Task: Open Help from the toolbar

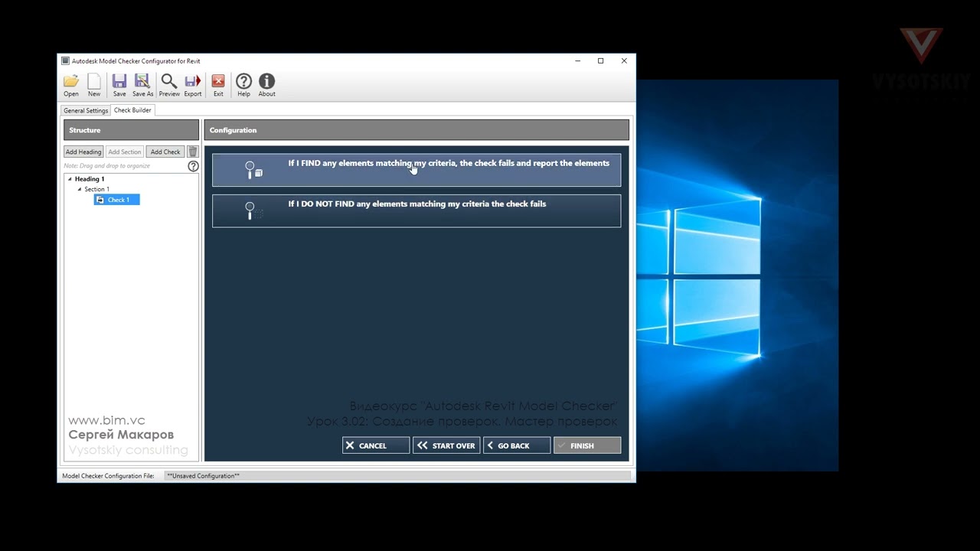Action: pos(243,85)
